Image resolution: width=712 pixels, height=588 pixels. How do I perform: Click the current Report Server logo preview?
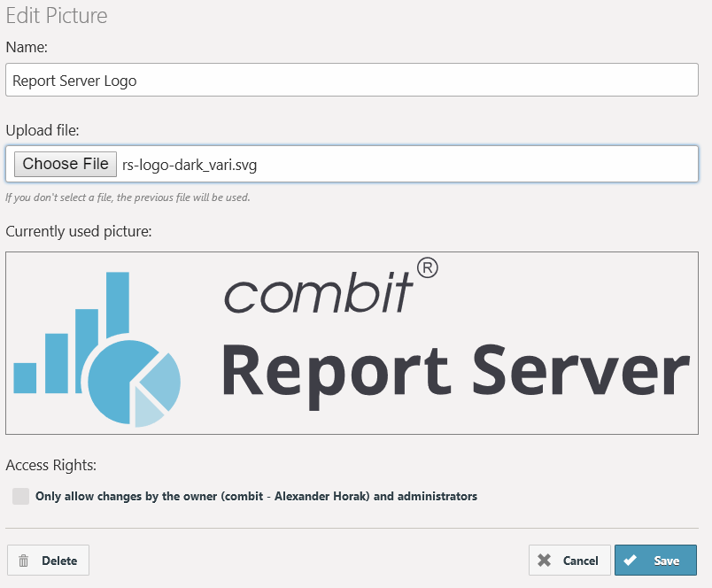pos(352,343)
